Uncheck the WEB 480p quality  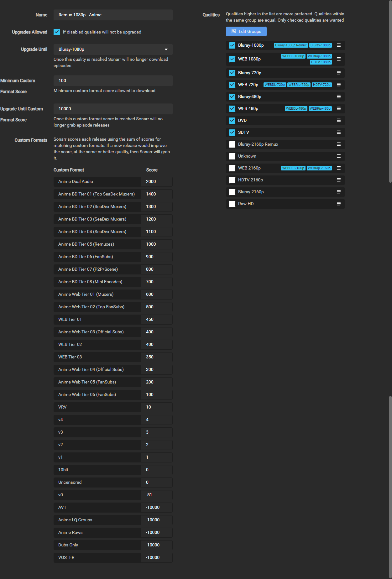tap(232, 109)
